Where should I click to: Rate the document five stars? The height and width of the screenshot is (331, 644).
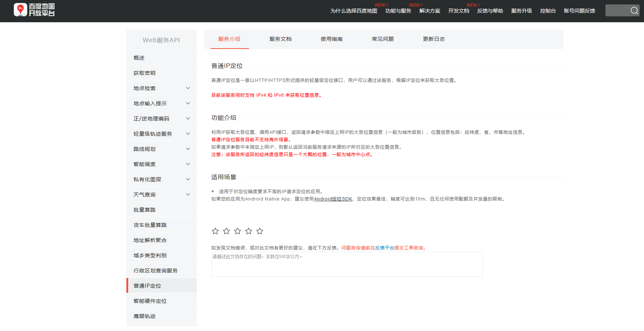[260, 231]
